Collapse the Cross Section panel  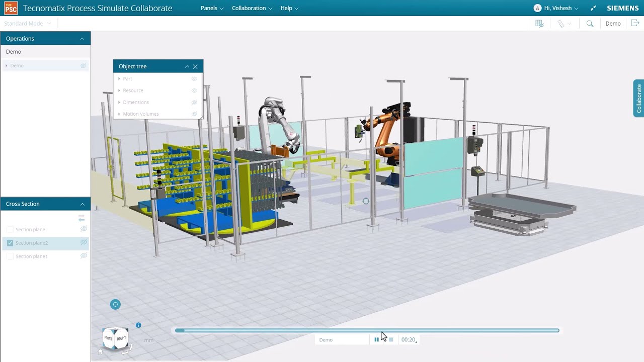coord(82,204)
